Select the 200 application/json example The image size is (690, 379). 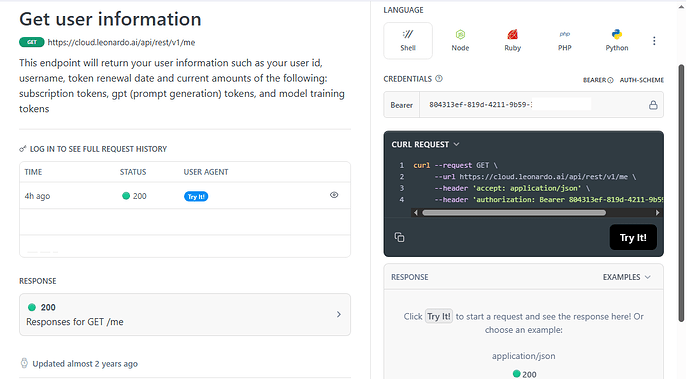pyautogui.click(x=524, y=374)
